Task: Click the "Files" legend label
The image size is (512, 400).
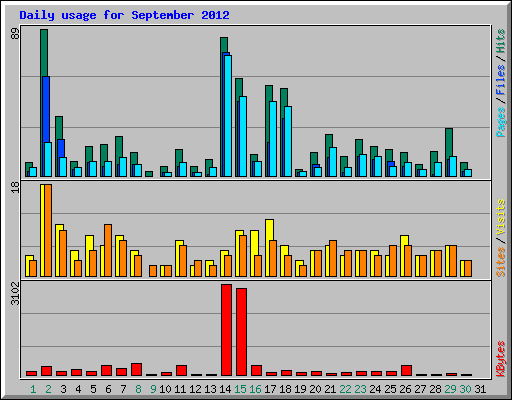Action: 501,80
